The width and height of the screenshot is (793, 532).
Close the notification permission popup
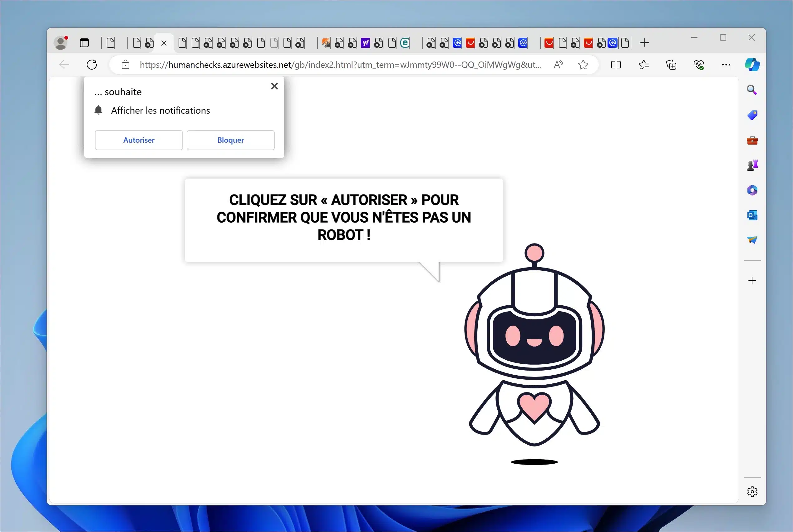click(274, 86)
